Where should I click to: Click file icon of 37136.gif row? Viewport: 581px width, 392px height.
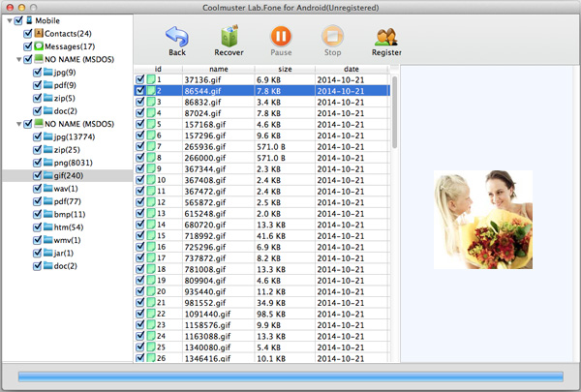pos(151,79)
